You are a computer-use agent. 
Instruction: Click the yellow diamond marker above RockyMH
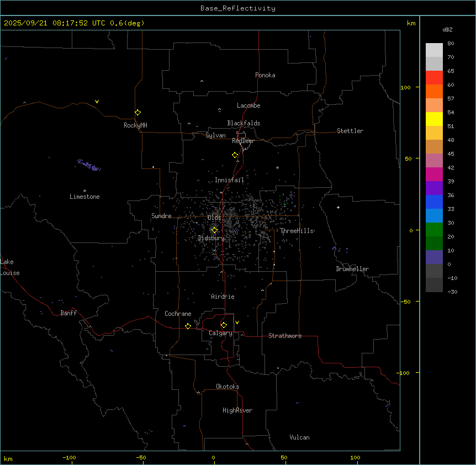click(x=137, y=112)
